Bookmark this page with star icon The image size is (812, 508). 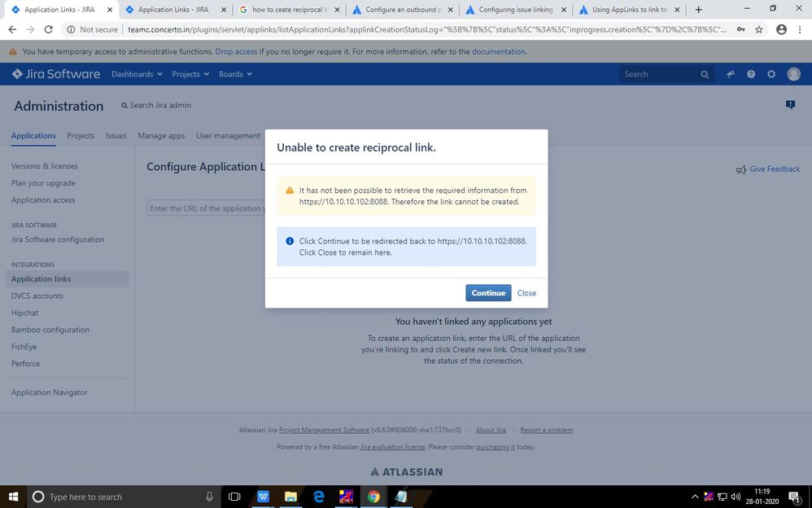point(758,29)
